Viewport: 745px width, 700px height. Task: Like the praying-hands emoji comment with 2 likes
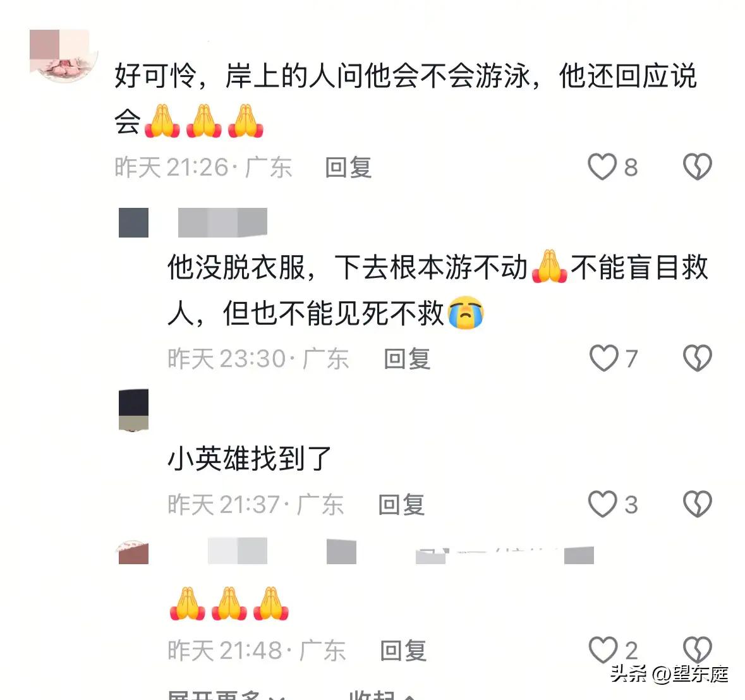[x=603, y=649]
